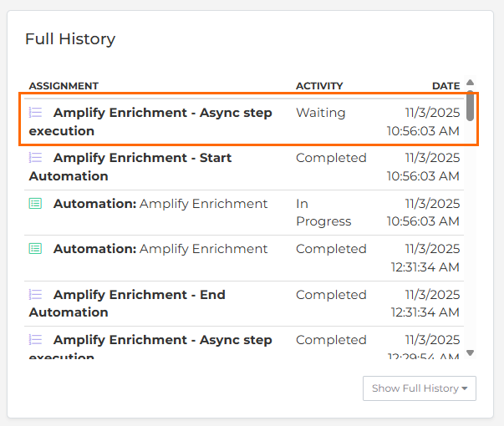
Task: Click the In Progress Automation row icon
Action: 35,204
